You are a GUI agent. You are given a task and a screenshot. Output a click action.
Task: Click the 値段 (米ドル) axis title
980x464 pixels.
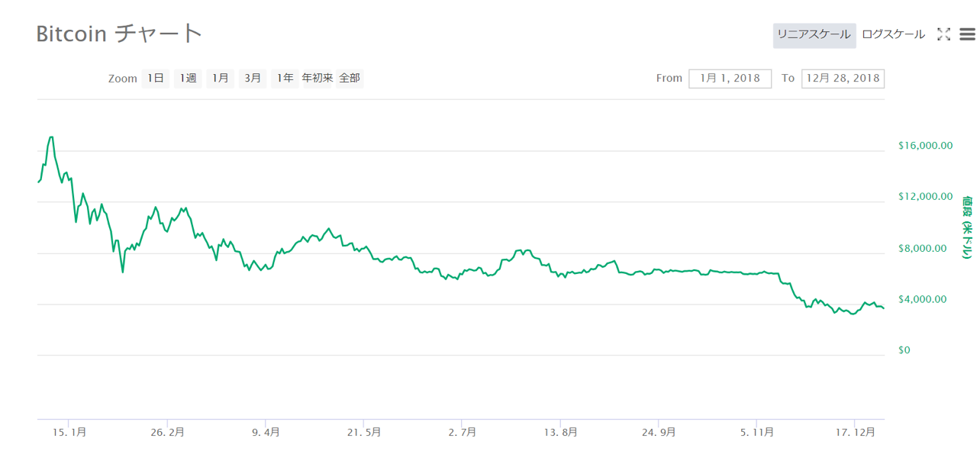(x=967, y=228)
